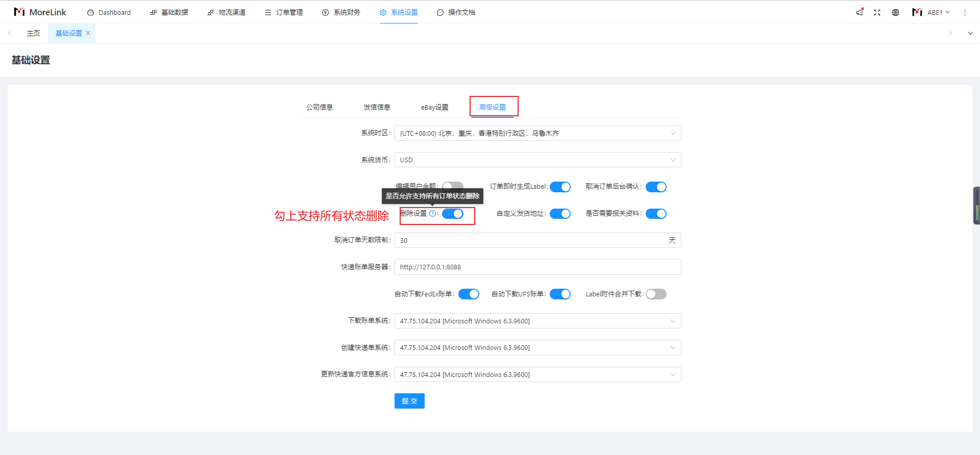The height and width of the screenshot is (455, 980).
Task: Click the tab scroll left arrow
Action: click(10, 33)
